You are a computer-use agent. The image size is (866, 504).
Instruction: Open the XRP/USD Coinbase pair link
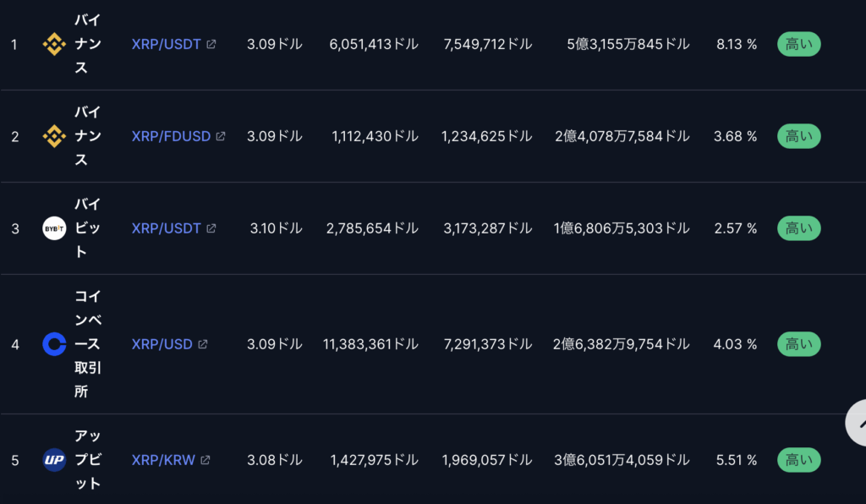162,344
